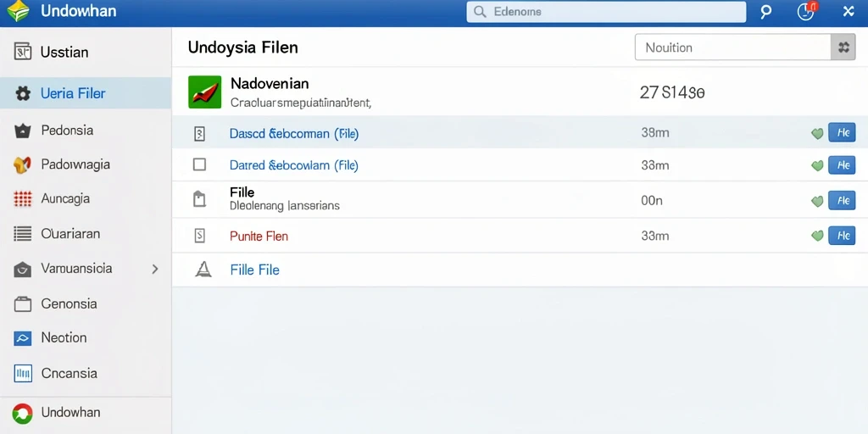Focus the Edenoms search field
Image resolution: width=868 pixels, height=434 pixels.
(x=606, y=12)
